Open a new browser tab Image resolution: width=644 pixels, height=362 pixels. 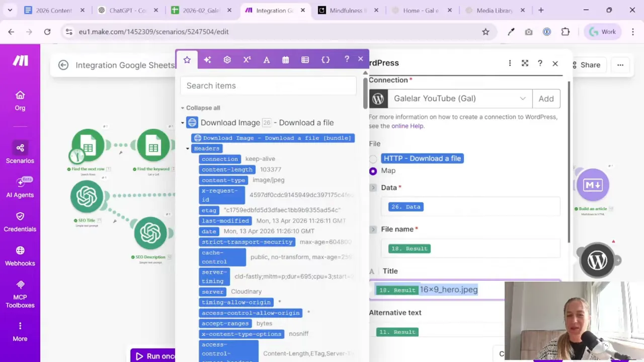(541, 10)
